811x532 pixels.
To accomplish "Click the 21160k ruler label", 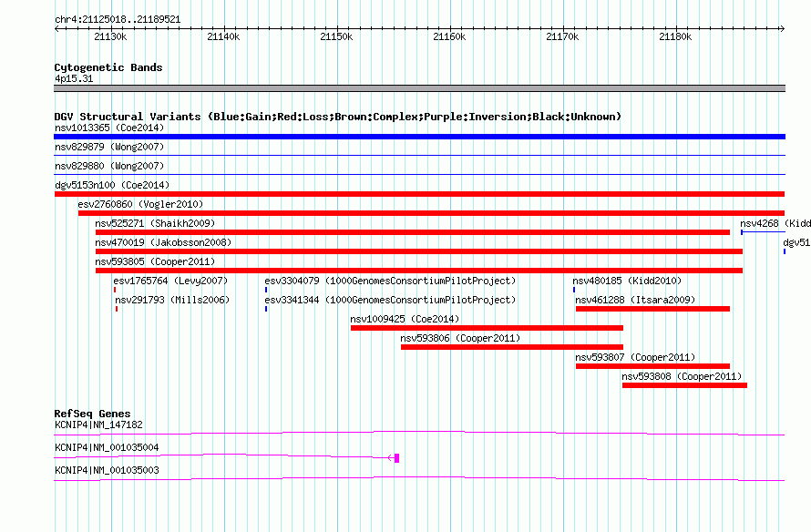I will click(449, 36).
